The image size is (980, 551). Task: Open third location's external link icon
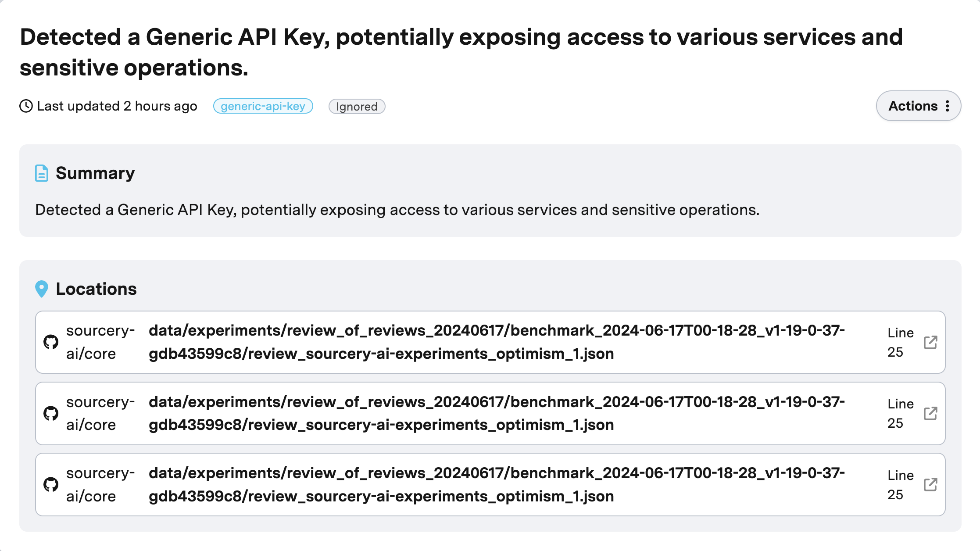(930, 485)
